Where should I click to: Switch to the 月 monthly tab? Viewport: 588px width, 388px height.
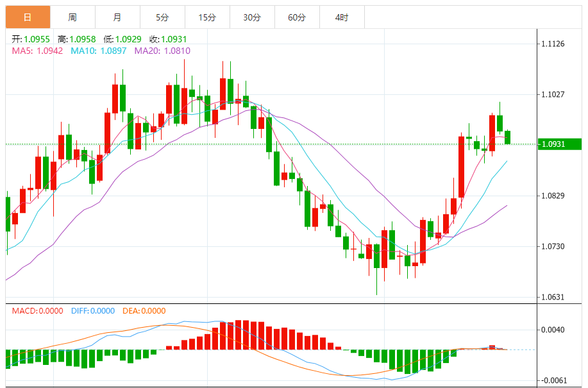pyautogui.click(x=117, y=17)
